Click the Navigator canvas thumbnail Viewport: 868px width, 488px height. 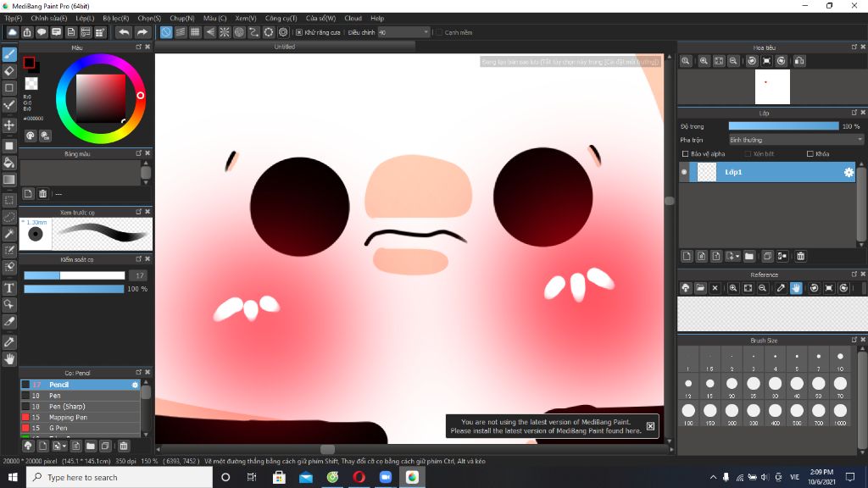click(772, 87)
